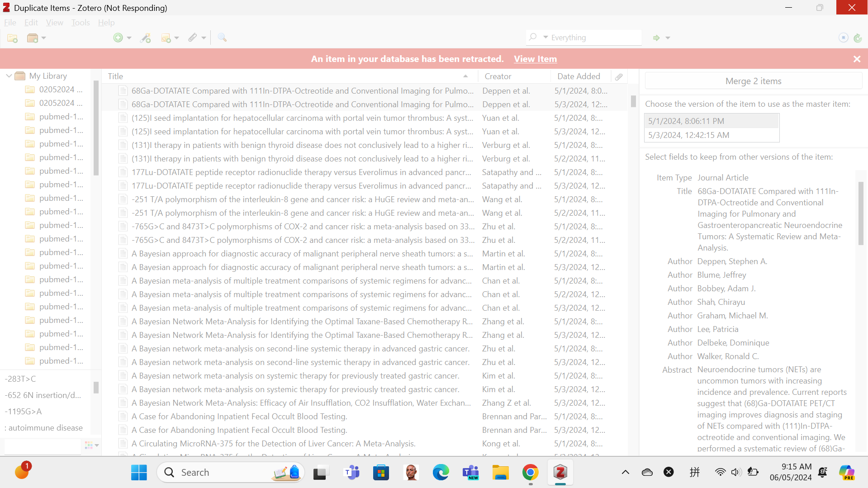
Task: Click the Wi-Fi network tray icon
Action: point(720,473)
